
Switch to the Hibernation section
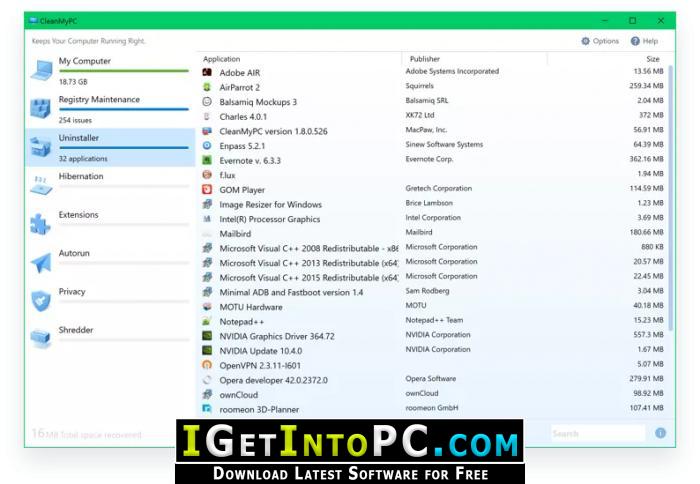pyautogui.click(x=111, y=186)
